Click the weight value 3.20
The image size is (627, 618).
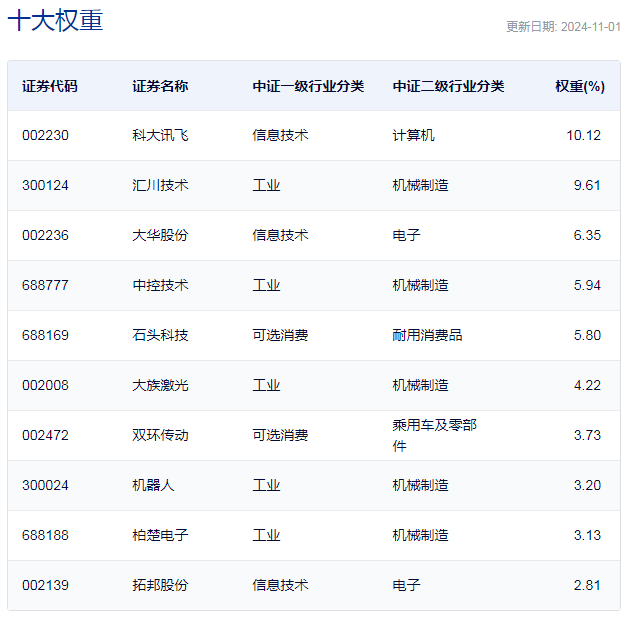point(587,485)
